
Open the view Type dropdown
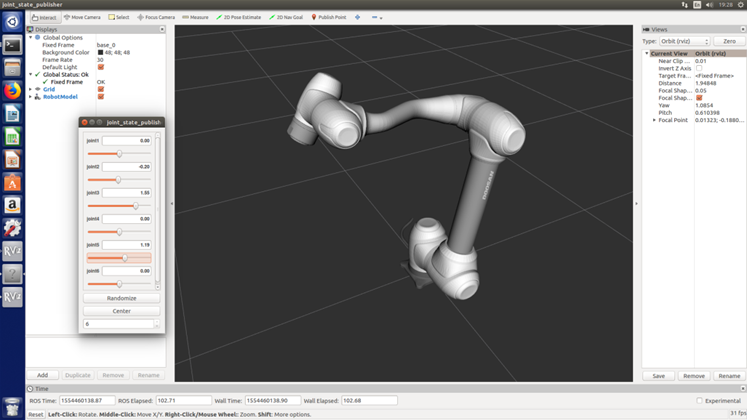pos(684,41)
